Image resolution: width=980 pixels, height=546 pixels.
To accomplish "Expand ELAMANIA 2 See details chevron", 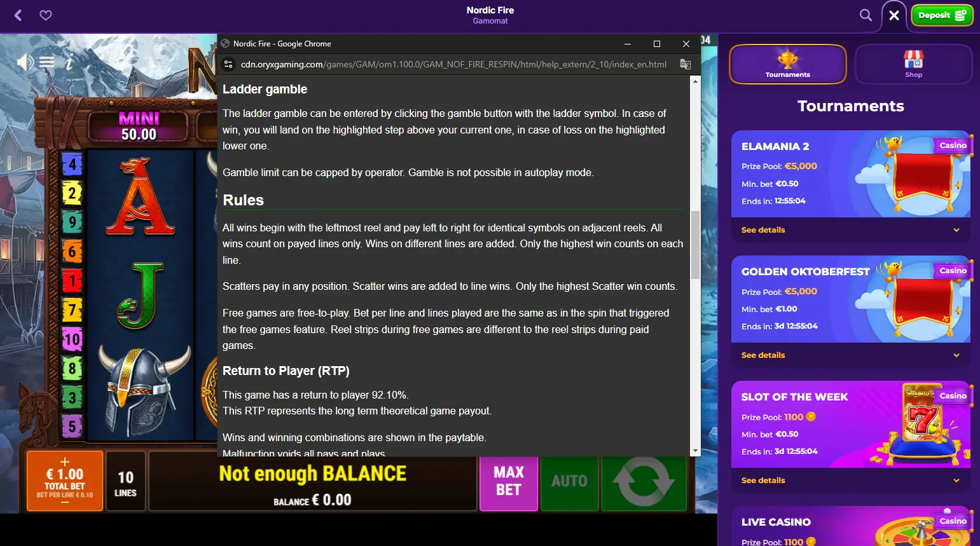I will (x=956, y=230).
